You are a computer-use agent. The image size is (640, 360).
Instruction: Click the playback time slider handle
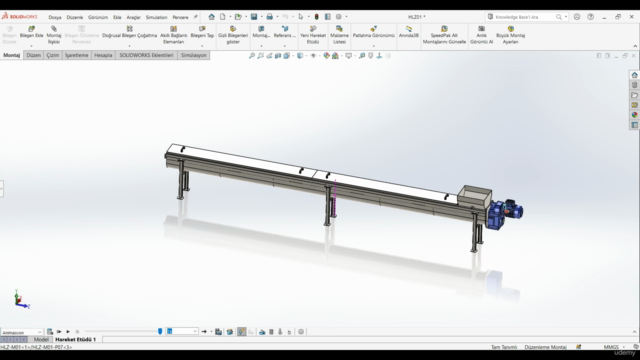160,331
